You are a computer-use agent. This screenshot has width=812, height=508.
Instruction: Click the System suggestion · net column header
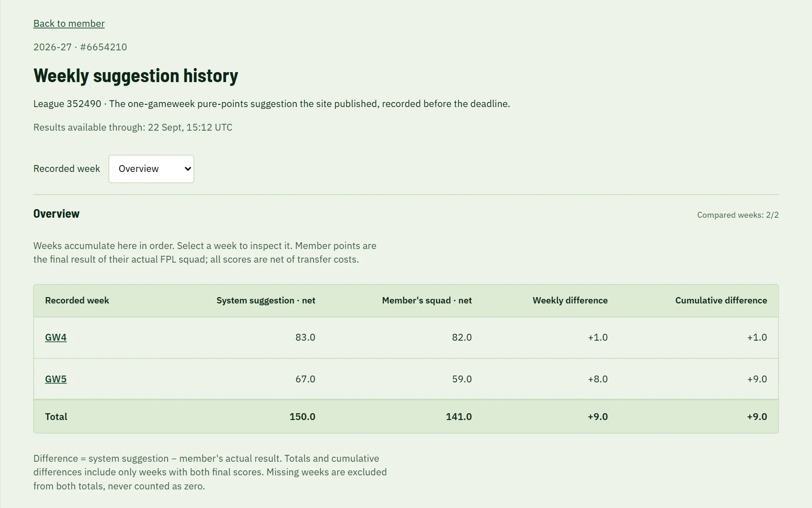click(266, 300)
